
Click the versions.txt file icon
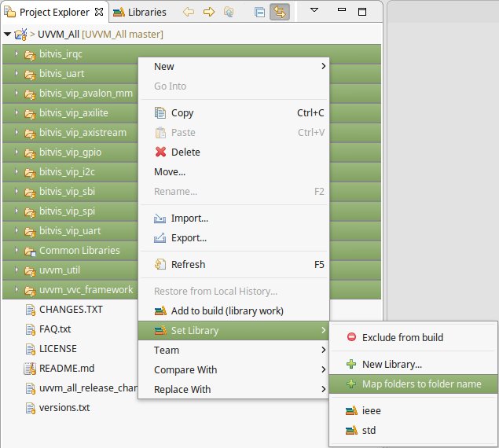coord(30,408)
